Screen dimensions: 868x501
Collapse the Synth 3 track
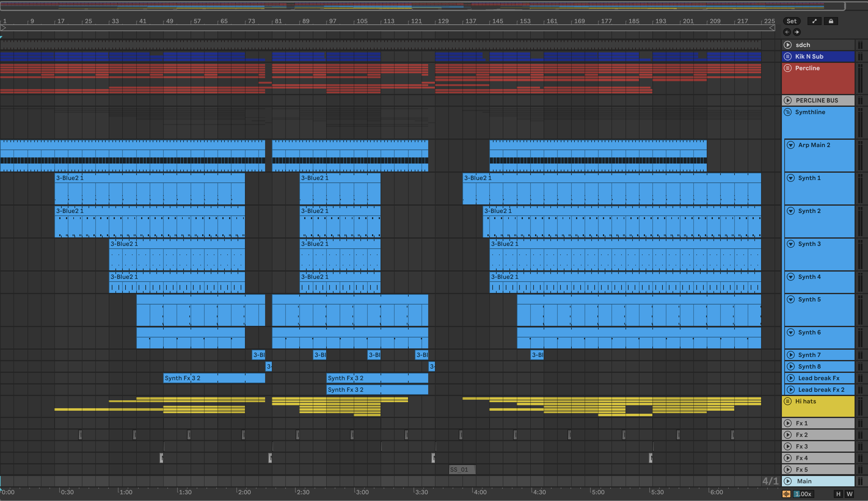point(791,244)
